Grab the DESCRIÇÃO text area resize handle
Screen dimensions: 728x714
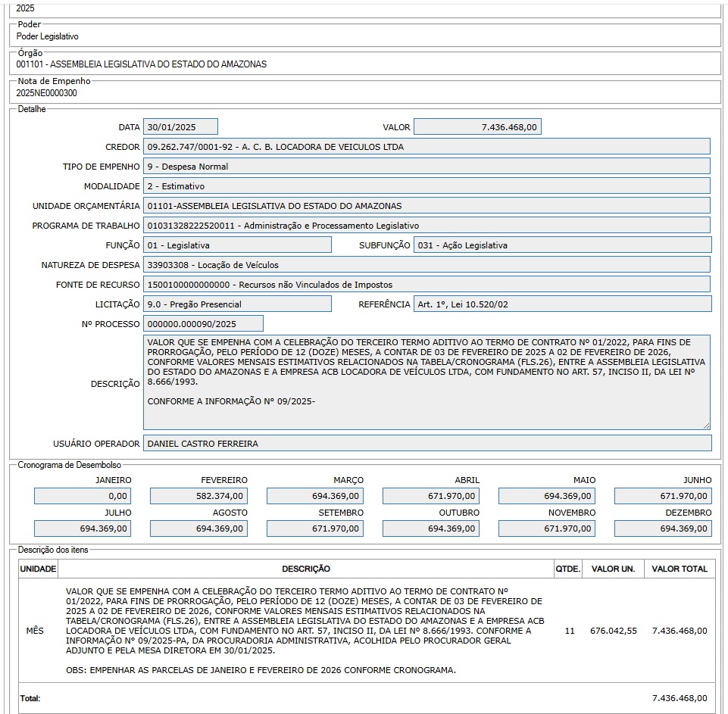[706, 426]
